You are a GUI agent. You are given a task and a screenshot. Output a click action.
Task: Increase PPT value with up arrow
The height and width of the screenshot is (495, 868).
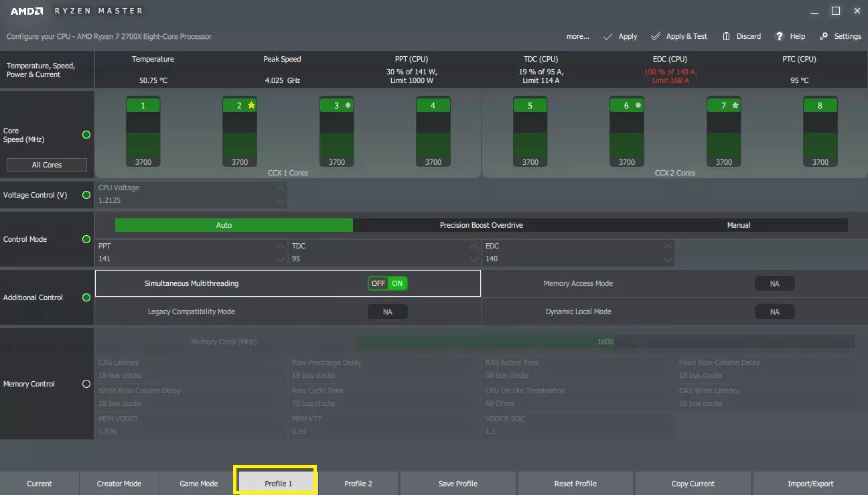point(280,246)
